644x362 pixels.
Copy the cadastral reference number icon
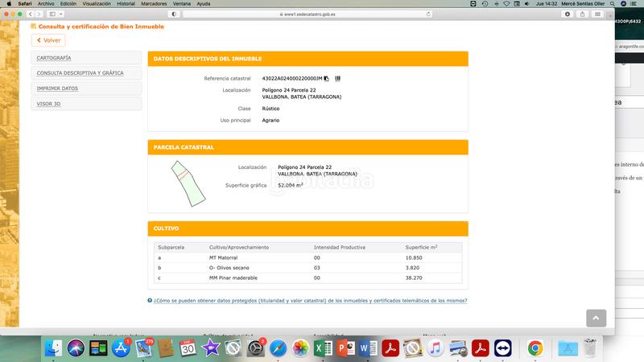click(327, 79)
